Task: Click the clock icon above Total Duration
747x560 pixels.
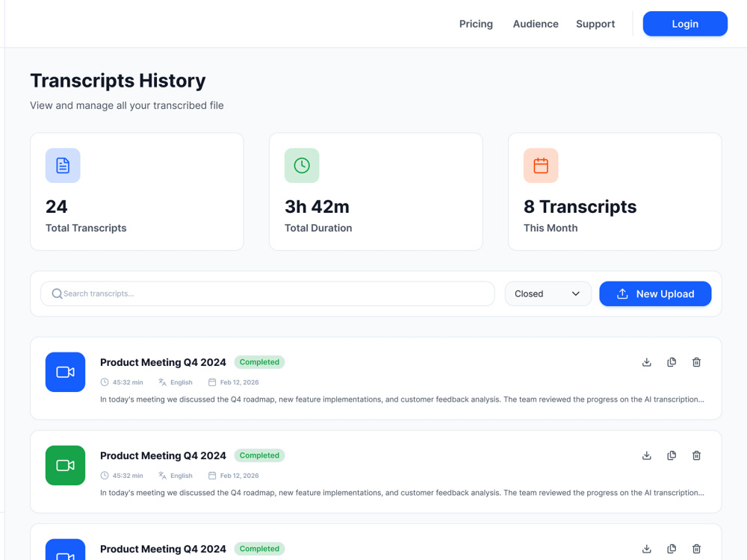Action: coord(302,166)
